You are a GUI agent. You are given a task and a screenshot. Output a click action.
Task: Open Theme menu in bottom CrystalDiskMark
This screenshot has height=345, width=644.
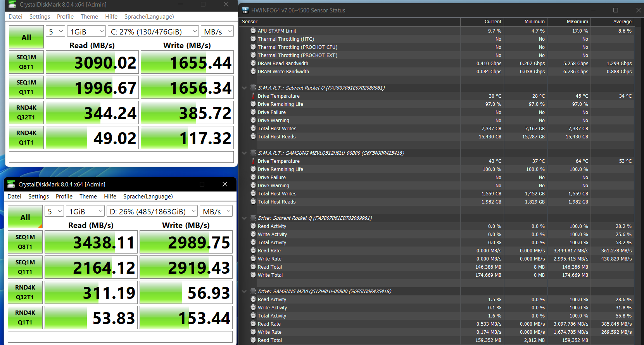88,197
